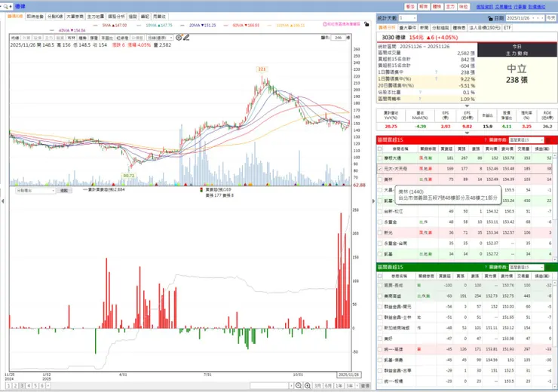Zoom out chart with minus magnifier
Image resolution: width=558 pixels, height=392 pixels.
(x=299, y=386)
